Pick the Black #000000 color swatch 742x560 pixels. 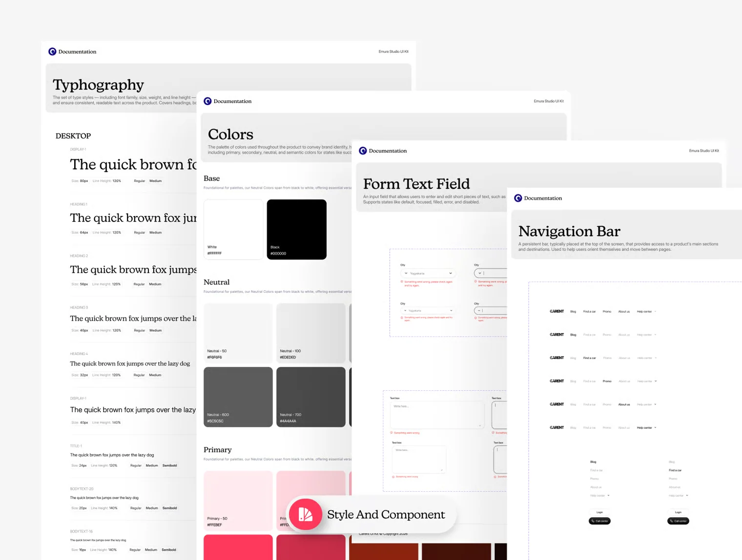(297, 229)
